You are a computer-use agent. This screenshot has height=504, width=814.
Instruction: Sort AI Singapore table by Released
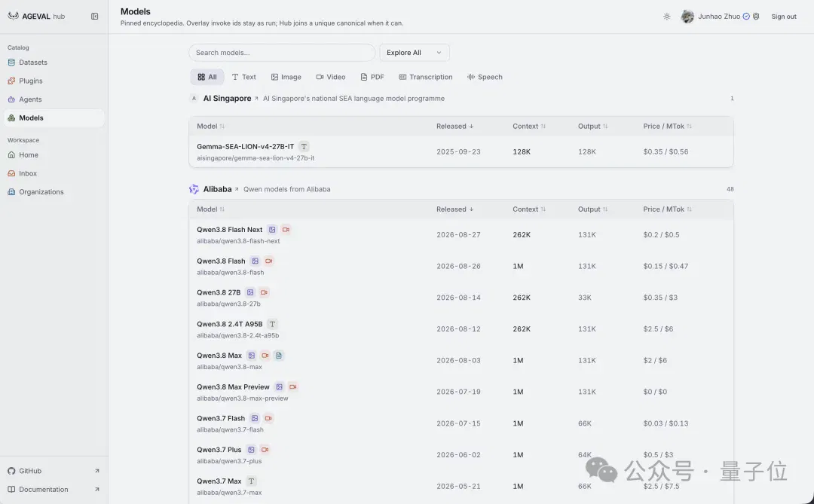click(x=454, y=126)
